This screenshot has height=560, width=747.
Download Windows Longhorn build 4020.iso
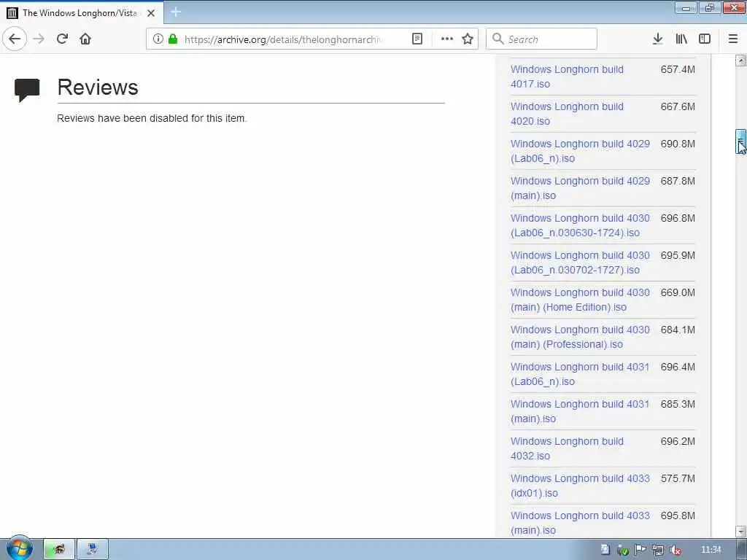click(567, 113)
